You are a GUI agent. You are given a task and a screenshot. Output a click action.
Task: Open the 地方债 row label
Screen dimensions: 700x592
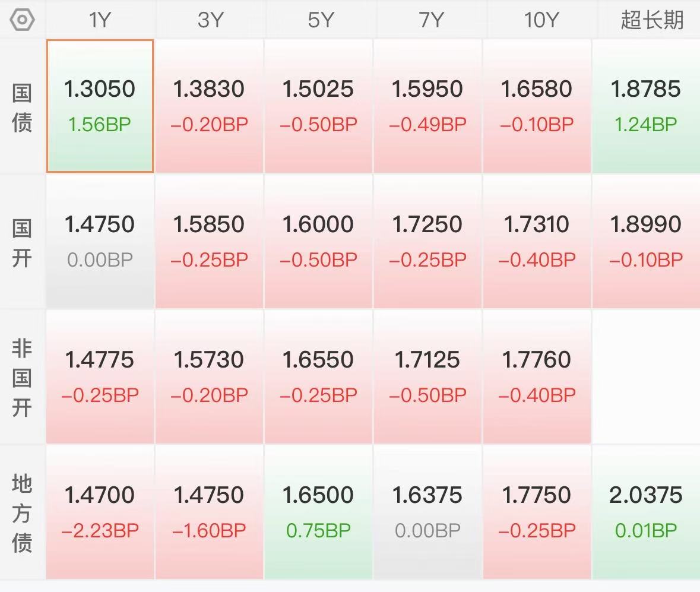(x=22, y=512)
